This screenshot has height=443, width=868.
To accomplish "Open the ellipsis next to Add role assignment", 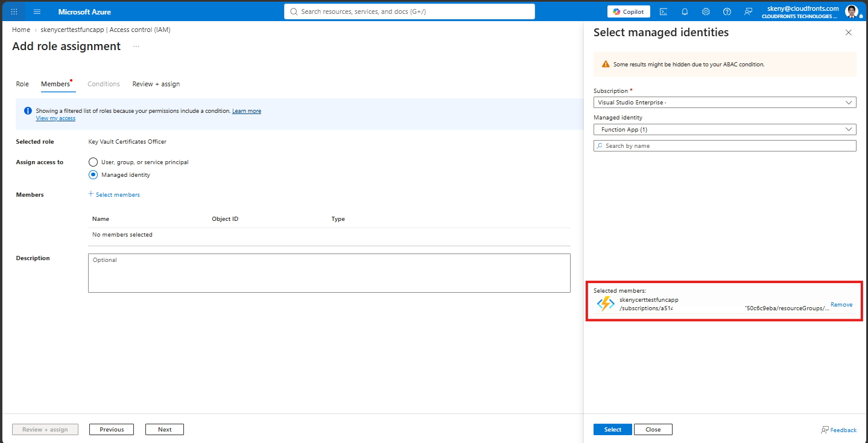I will coord(136,46).
